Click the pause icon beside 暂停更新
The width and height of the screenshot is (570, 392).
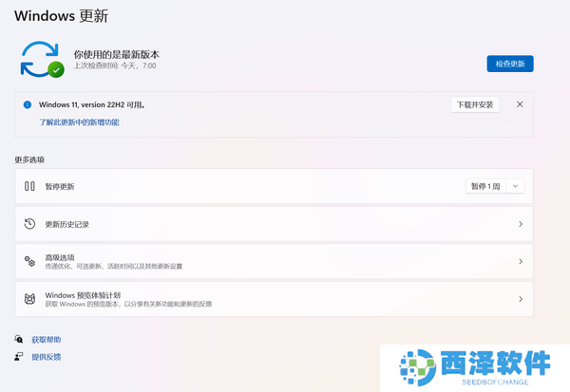click(29, 186)
